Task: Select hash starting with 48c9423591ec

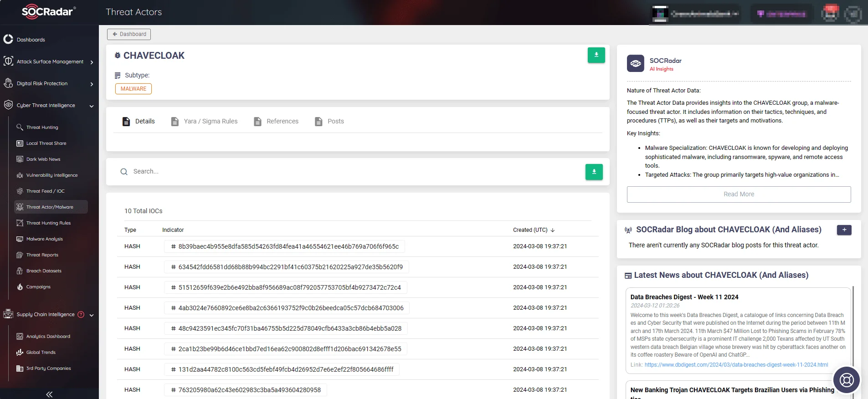Action: [x=286, y=328]
